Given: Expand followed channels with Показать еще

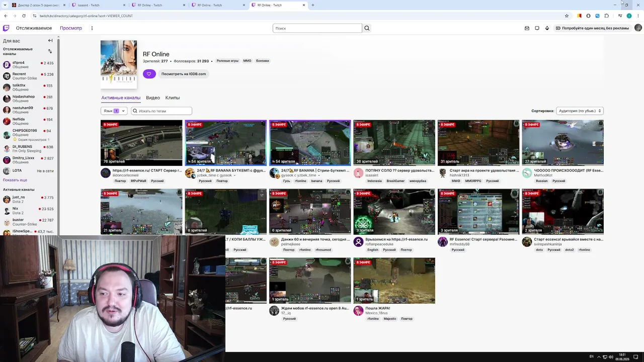Looking at the screenshot, I should pyautogui.click(x=15, y=180).
